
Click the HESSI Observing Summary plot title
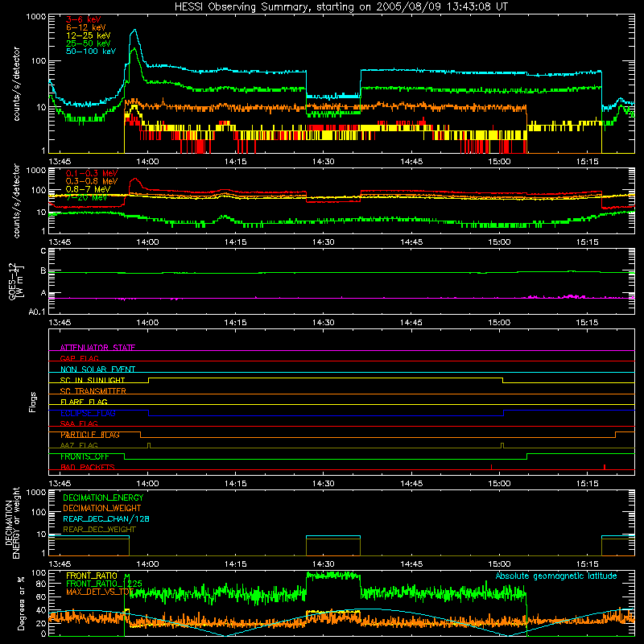click(341, 6)
